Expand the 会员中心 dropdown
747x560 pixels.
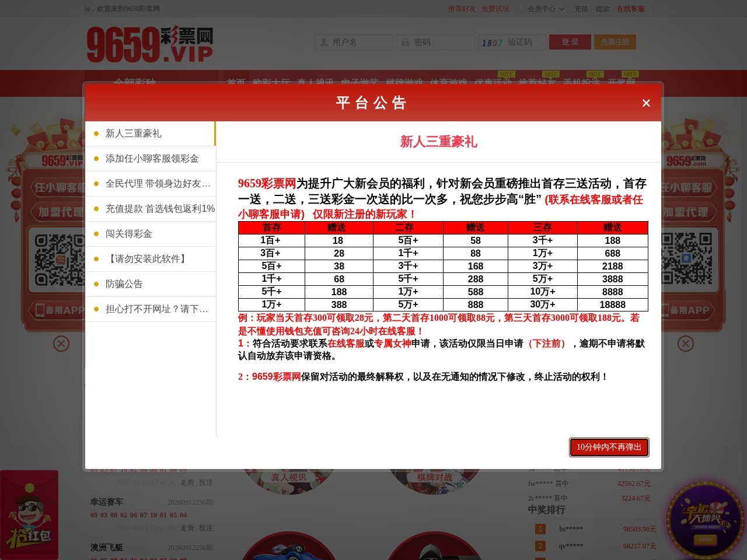546,9
